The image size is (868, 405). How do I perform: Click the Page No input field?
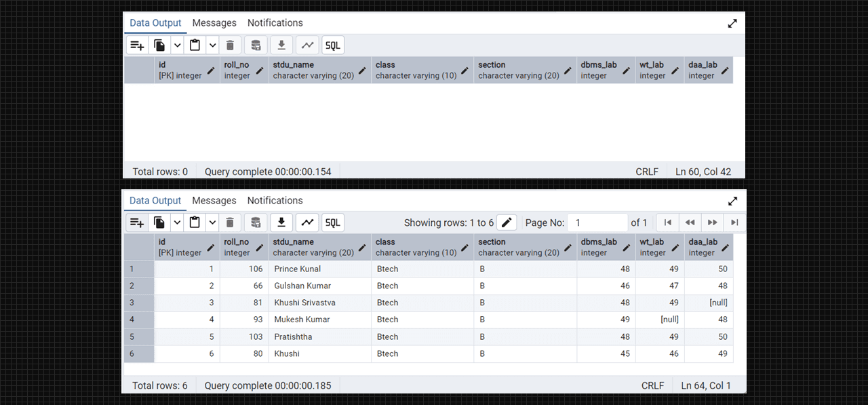pyautogui.click(x=597, y=223)
